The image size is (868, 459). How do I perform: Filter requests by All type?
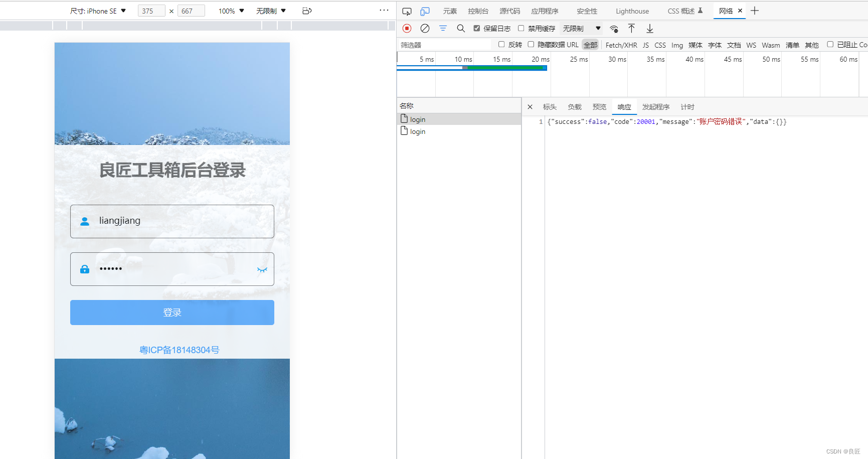click(590, 45)
